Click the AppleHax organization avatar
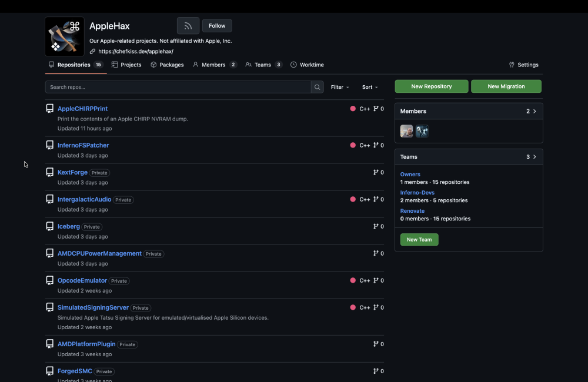This screenshot has width=588, height=382. 65,36
